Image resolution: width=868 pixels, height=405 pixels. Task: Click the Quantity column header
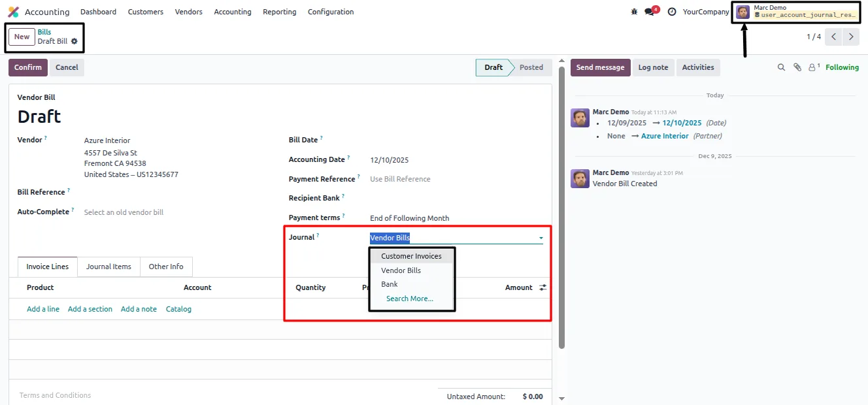click(310, 287)
